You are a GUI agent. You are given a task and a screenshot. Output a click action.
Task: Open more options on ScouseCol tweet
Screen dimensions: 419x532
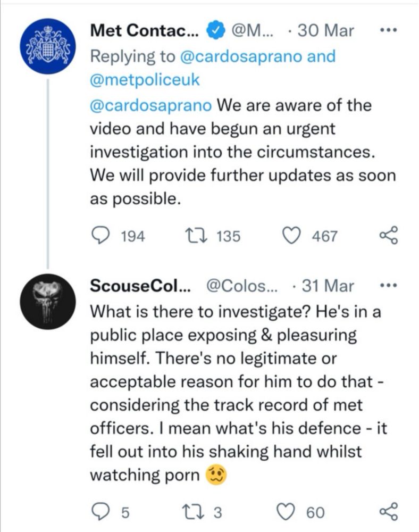click(388, 286)
